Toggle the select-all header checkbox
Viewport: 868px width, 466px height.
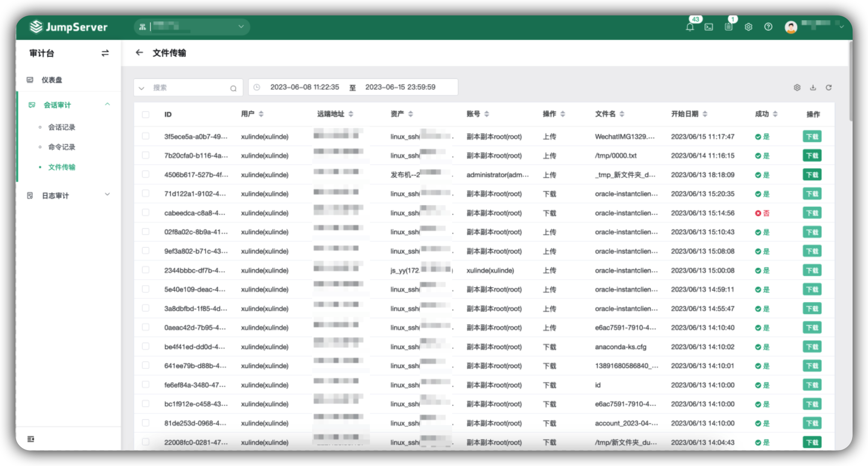pyautogui.click(x=146, y=114)
